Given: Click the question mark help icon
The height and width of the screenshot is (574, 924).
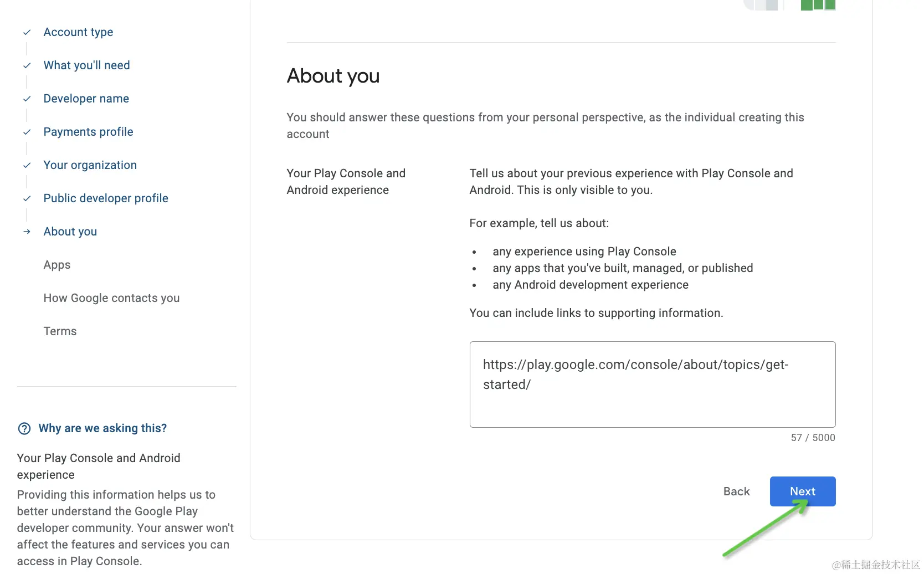Looking at the screenshot, I should 24,428.
